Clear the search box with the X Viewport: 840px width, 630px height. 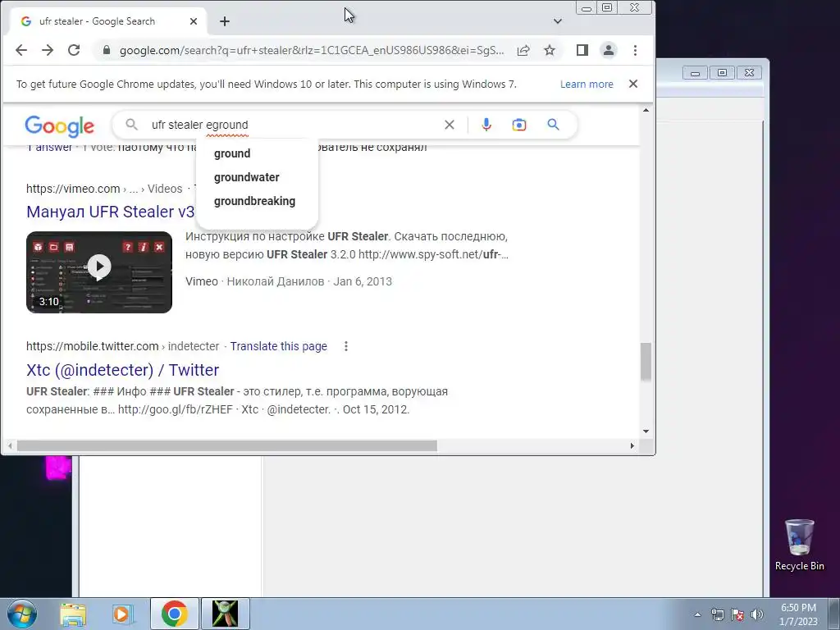450,125
